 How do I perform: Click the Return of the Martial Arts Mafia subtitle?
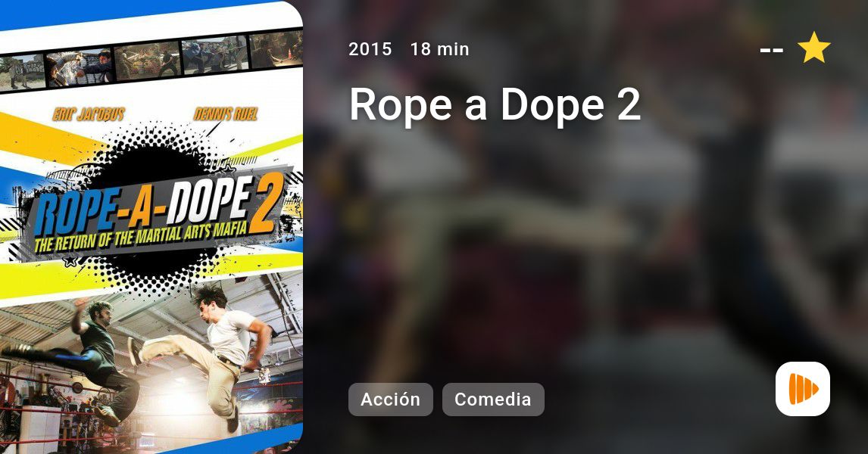(x=141, y=236)
